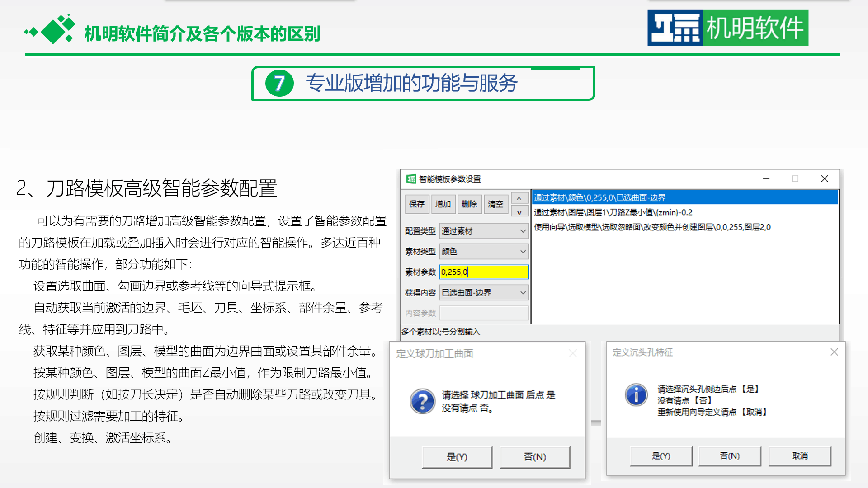Select list row starting 使用向导\选取模型
Viewport: 868px width, 488px height.
pos(684,227)
